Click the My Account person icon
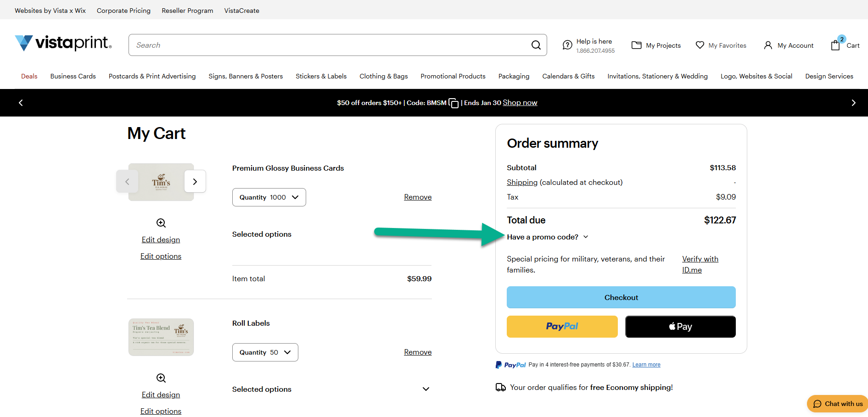This screenshot has width=868, height=417. (768, 45)
